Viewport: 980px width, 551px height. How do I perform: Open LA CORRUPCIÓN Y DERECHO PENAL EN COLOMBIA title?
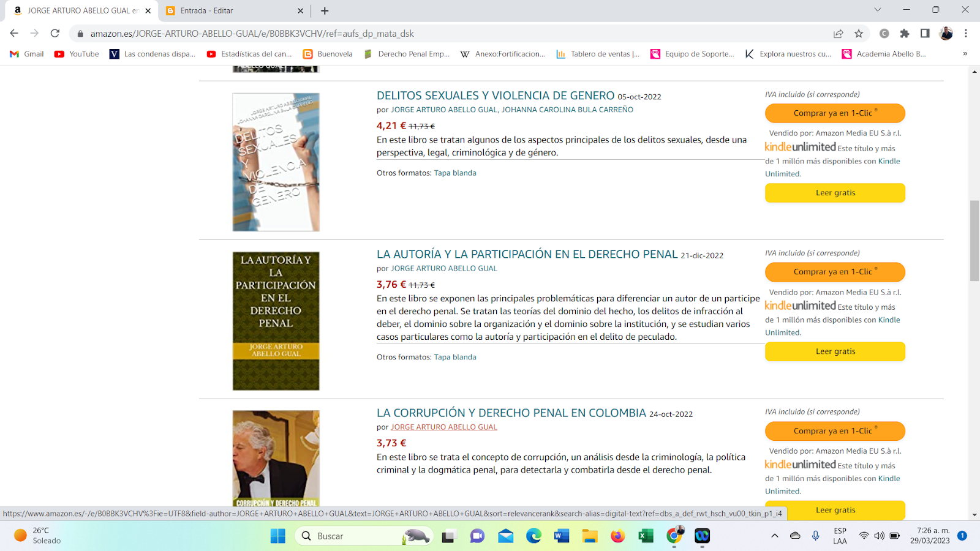511,413
